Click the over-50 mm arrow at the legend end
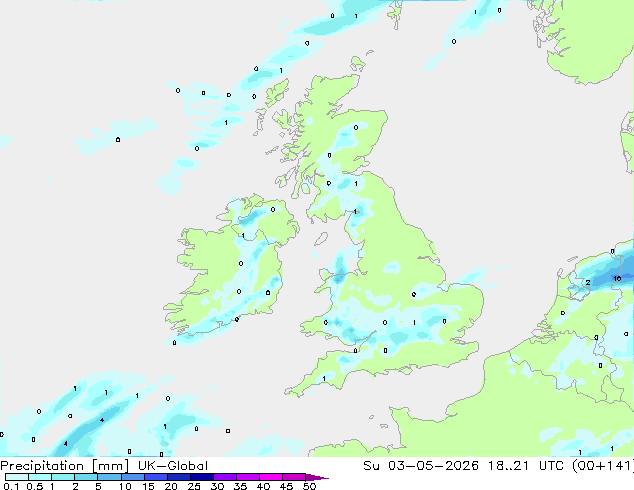 click(317, 477)
